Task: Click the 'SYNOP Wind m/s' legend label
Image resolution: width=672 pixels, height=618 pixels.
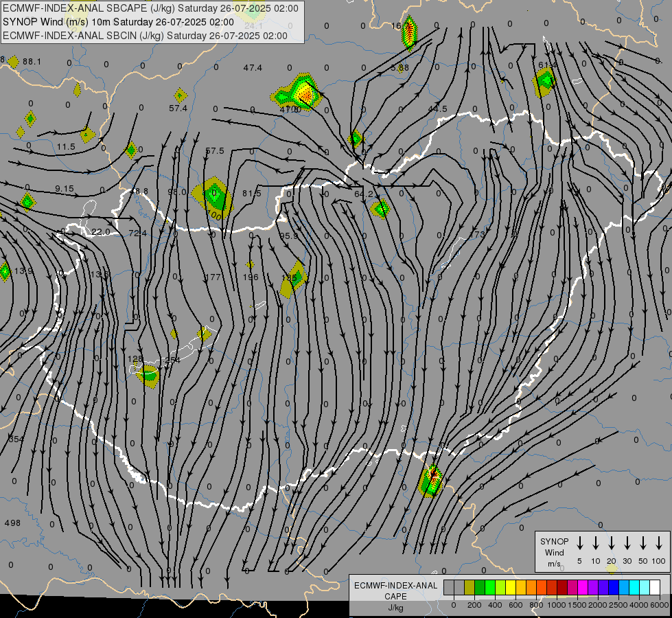Action: coord(554,552)
